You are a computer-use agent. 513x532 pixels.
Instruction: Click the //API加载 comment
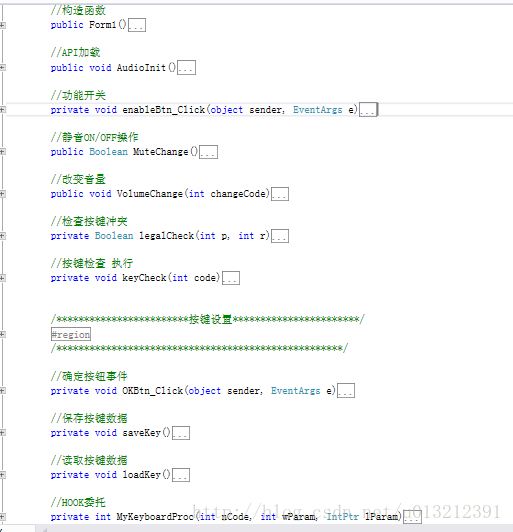(75, 52)
